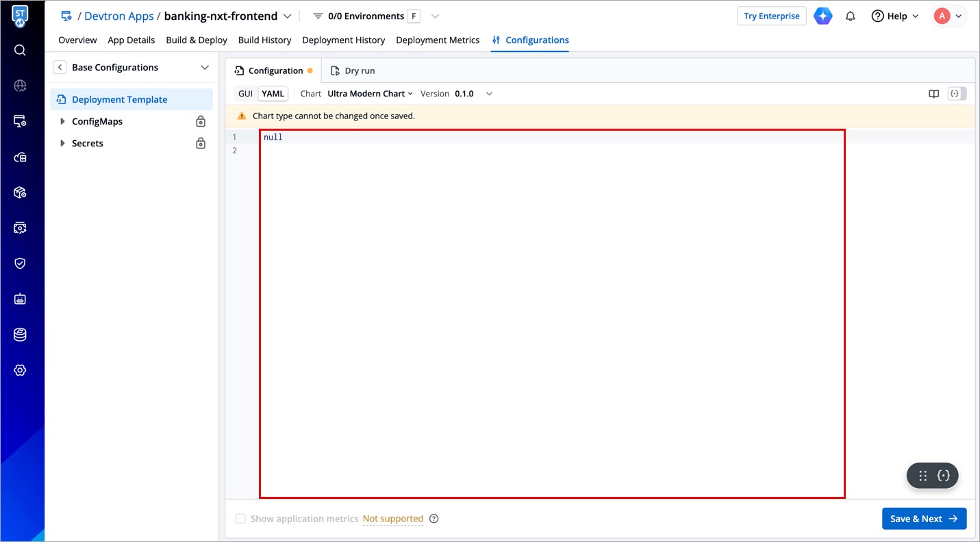Click the Try Enterprise button
Screen dimensions: 980x542
[771, 16]
